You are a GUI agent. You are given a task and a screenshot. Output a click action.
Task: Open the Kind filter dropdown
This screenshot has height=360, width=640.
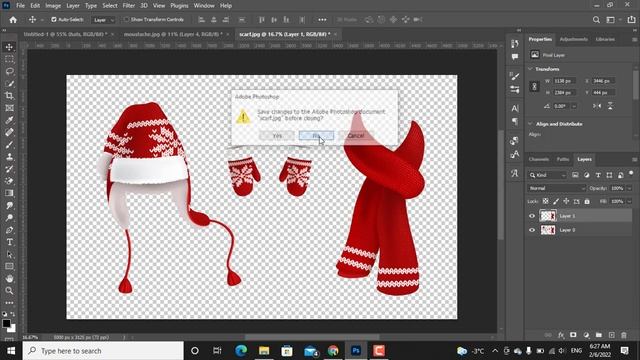click(547, 175)
